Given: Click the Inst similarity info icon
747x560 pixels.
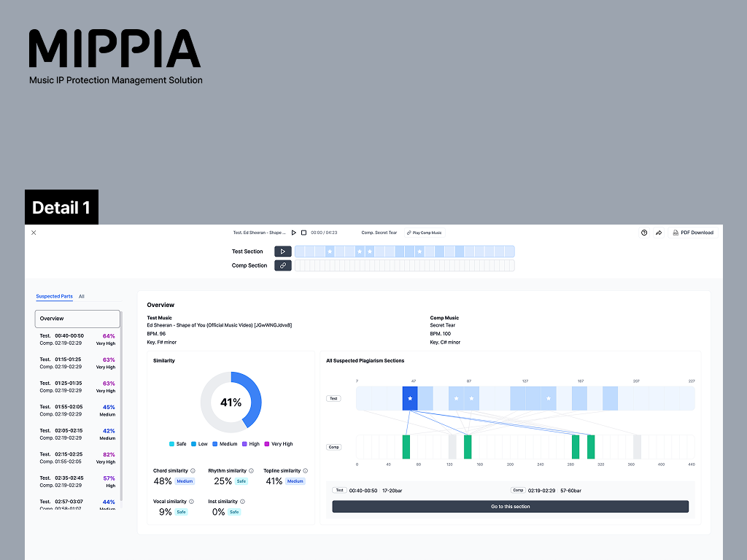Looking at the screenshot, I should [242, 502].
